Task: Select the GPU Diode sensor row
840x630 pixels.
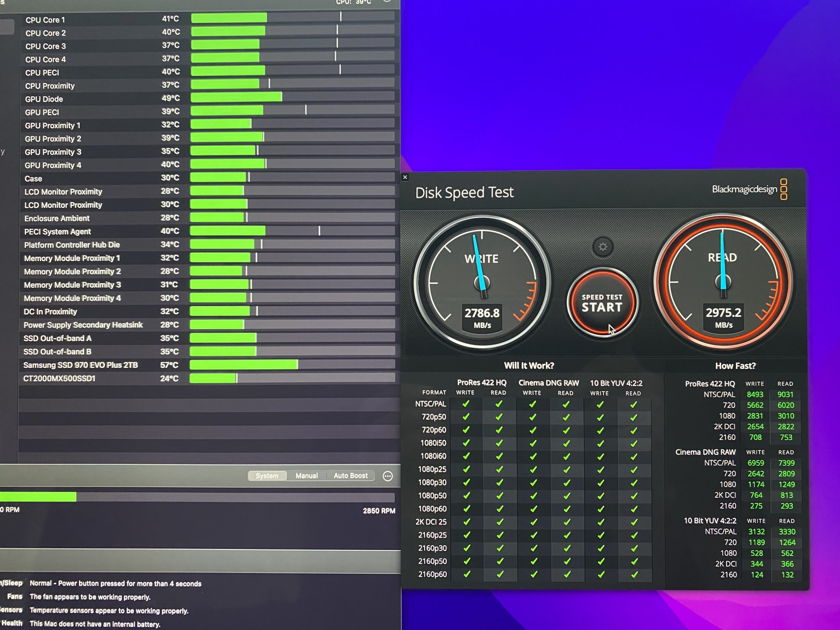Action: click(44, 99)
